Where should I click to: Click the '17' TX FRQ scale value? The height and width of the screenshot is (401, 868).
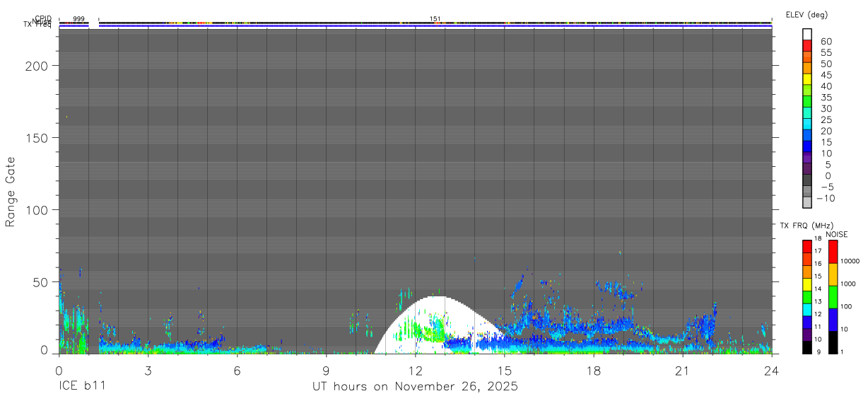tap(818, 251)
